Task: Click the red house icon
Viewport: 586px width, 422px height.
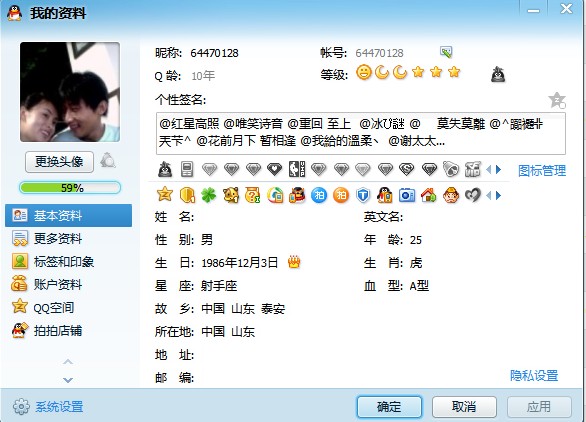Action: [x=429, y=195]
